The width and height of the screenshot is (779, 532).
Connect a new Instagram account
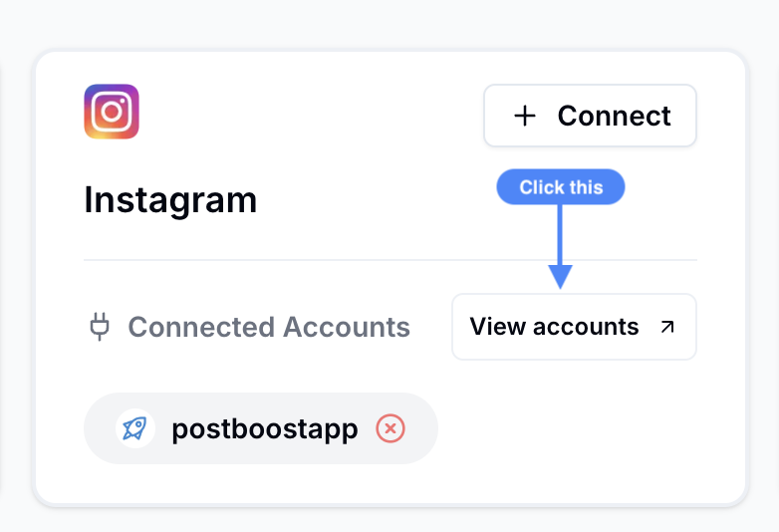click(590, 116)
